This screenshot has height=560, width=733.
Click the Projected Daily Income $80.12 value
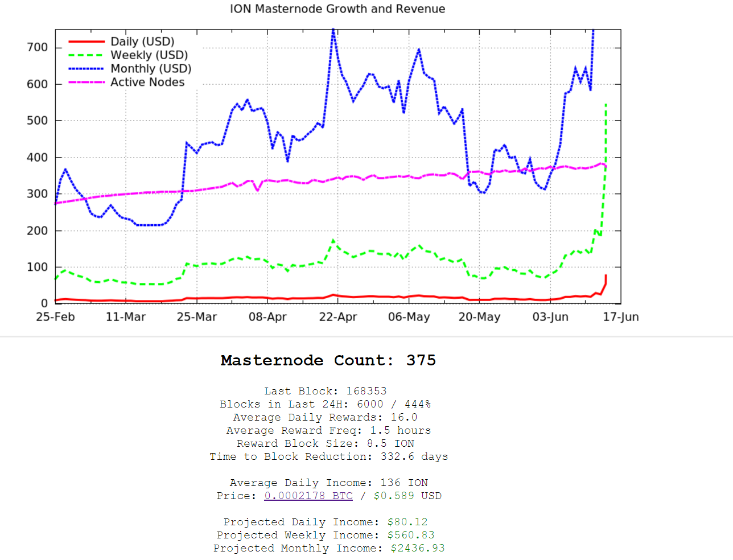click(x=407, y=522)
